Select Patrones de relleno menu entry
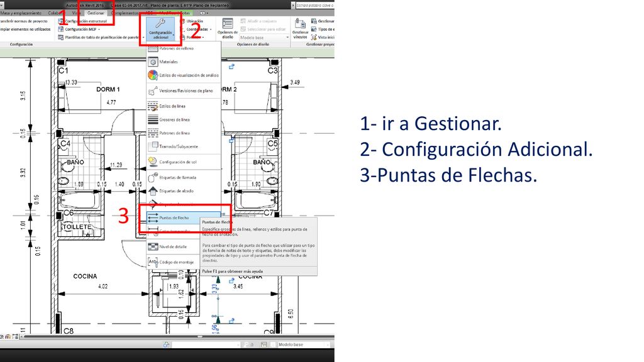Viewport: 644px width, 362px height. [x=184, y=48]
